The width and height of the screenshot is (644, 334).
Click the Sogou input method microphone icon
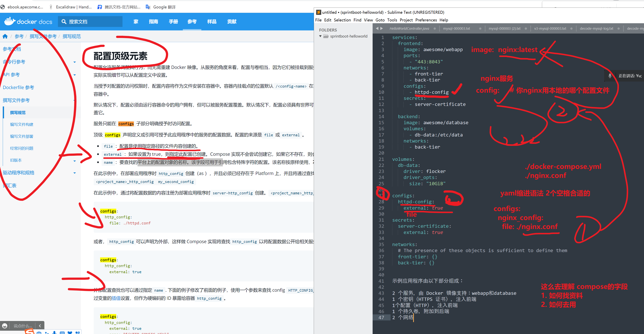point(54,333)
